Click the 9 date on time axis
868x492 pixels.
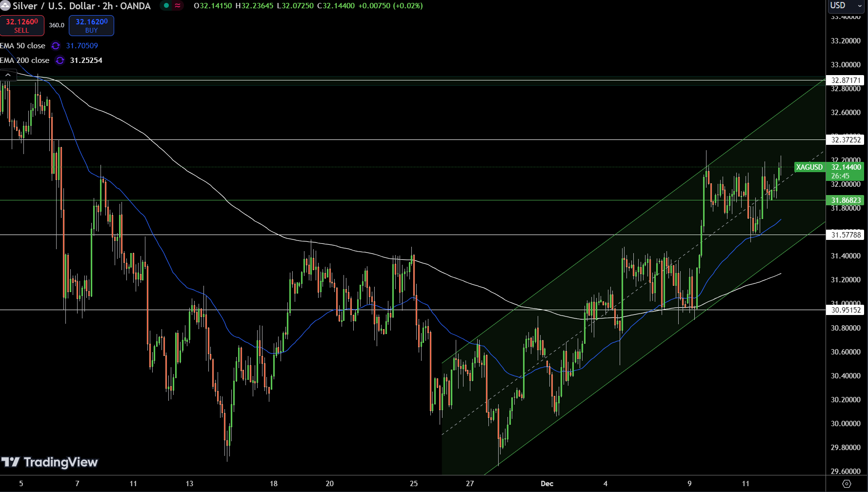(689, 484)
